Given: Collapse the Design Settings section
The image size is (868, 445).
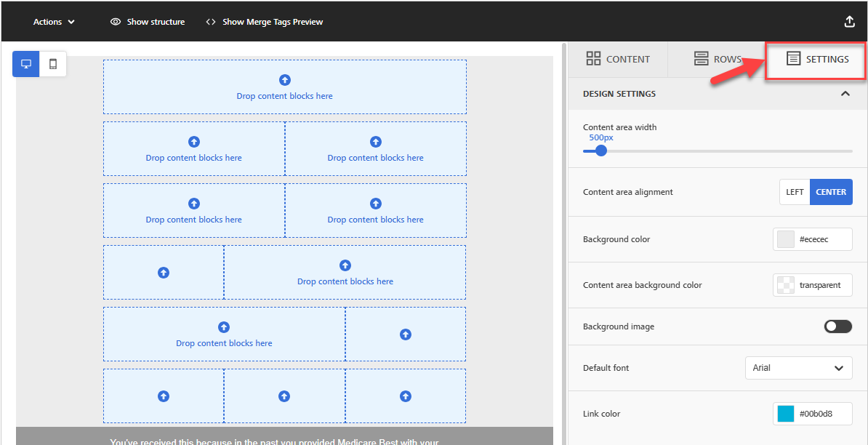Looking at the screenshot, I should pos(845,93).
